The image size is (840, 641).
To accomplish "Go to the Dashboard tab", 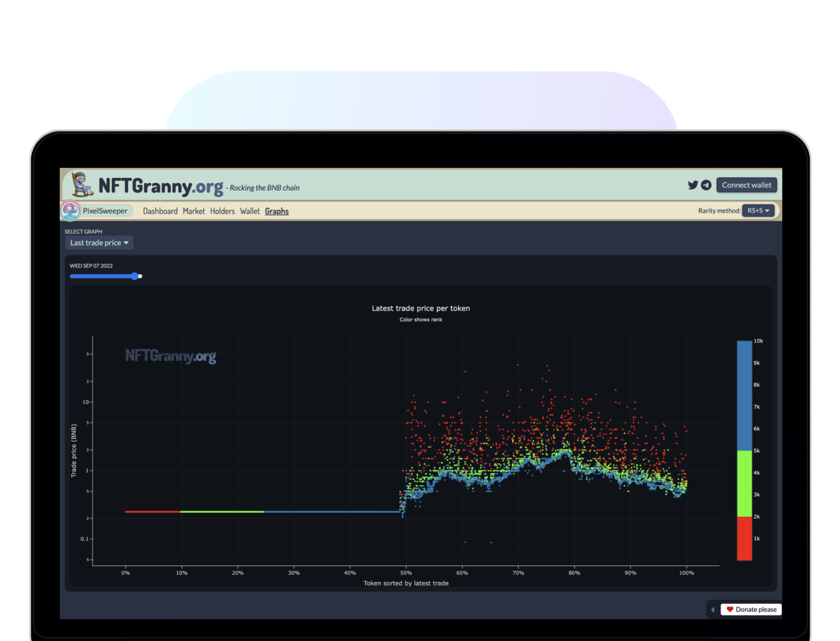I will [x=160, y=211].
